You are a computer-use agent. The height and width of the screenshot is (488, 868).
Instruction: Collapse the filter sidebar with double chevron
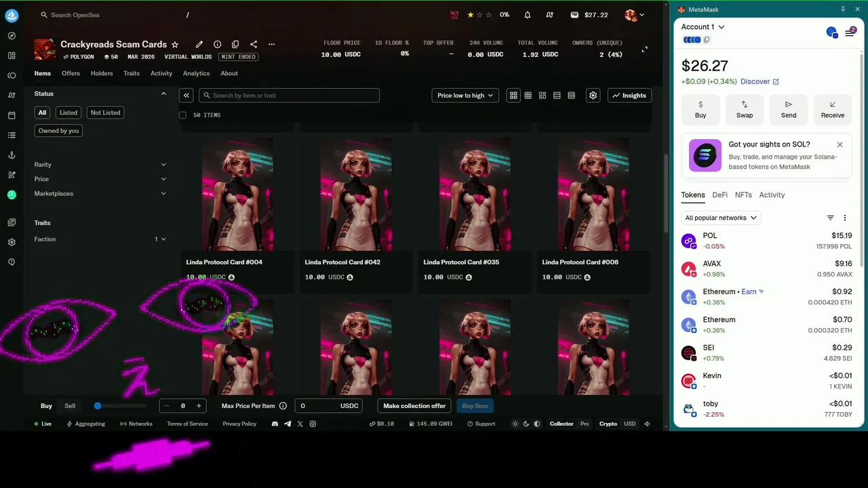[186, 96]
